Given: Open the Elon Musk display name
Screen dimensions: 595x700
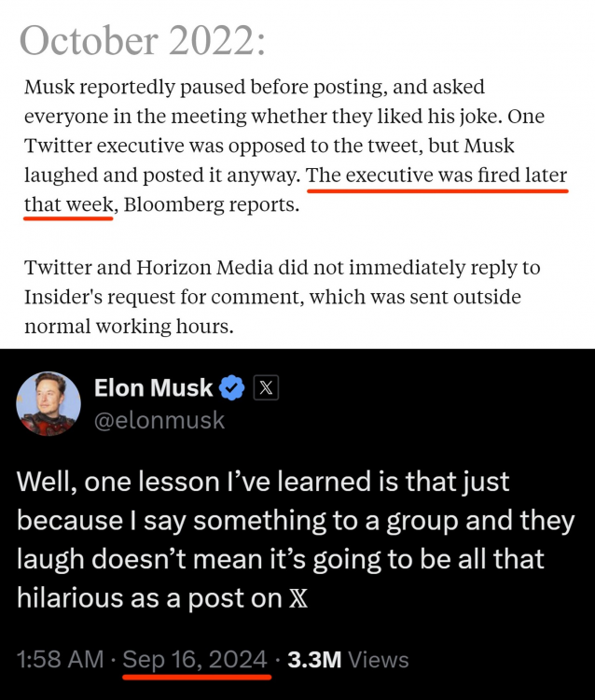Looking at the screenshot, I should coord(154,388).
